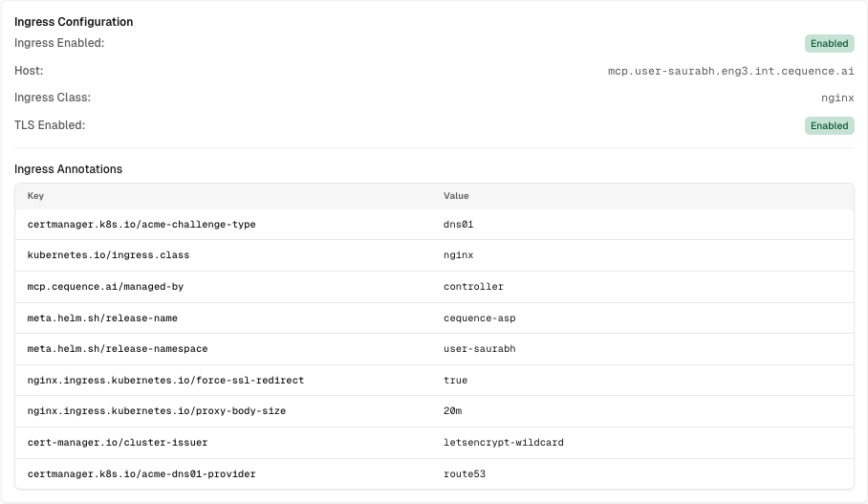Viewport: 868px width, 504px height.
Task: Select key meta.helm.sh/release-name
Action: (x=102, y=318)
